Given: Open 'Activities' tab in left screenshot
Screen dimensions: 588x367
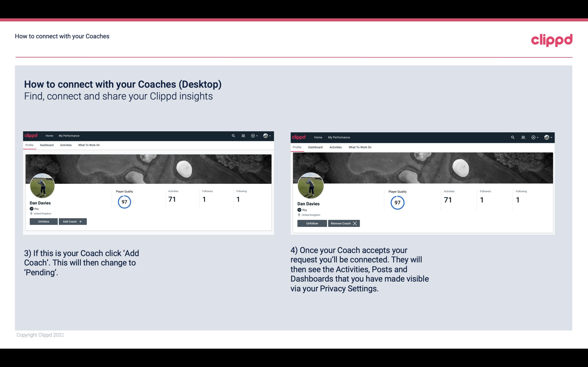Looking at the screenshot, I should pyautogui.click(x=66, y=145).
